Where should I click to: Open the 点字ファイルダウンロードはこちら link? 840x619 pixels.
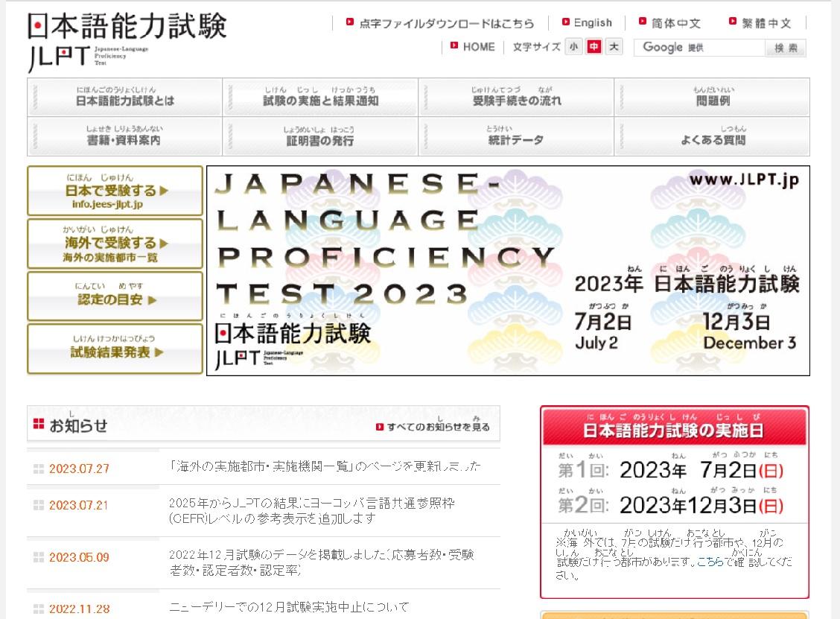tap(447, 24)
